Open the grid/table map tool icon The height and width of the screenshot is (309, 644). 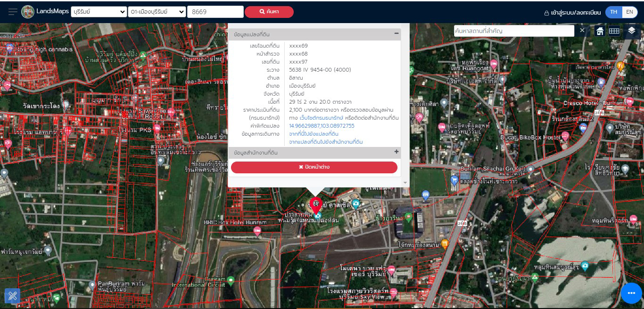tap(614, 31)
